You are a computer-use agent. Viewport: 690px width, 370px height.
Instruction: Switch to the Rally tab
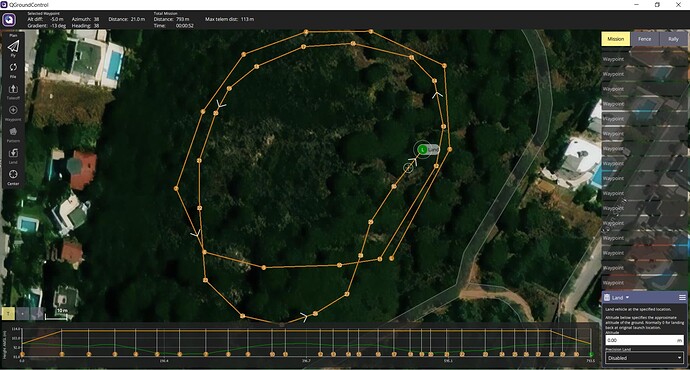coord(673,39)
